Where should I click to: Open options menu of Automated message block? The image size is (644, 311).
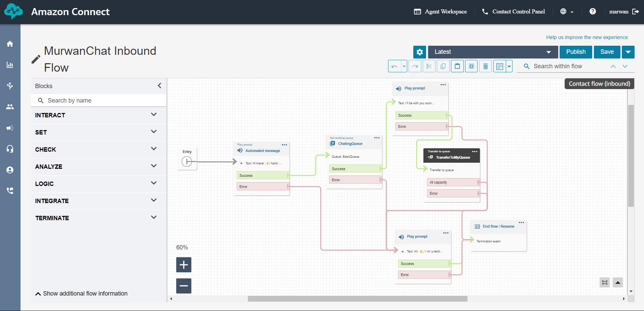(285, 145)
